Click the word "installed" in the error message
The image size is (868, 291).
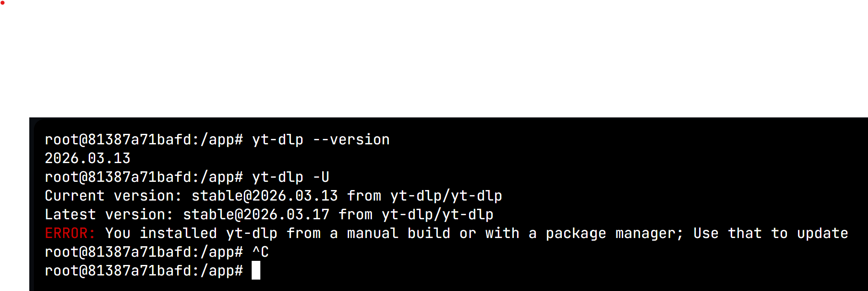(x=178, y=233)
